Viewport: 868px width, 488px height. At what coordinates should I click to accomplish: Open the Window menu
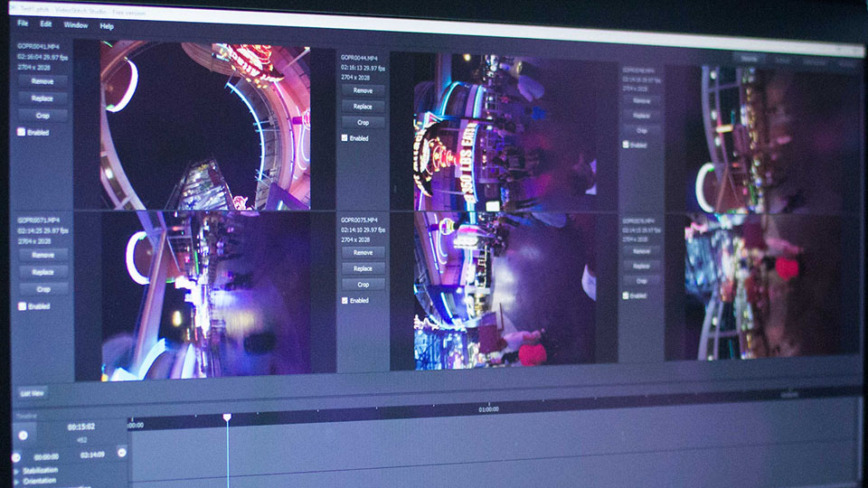(x=76, y=24)
